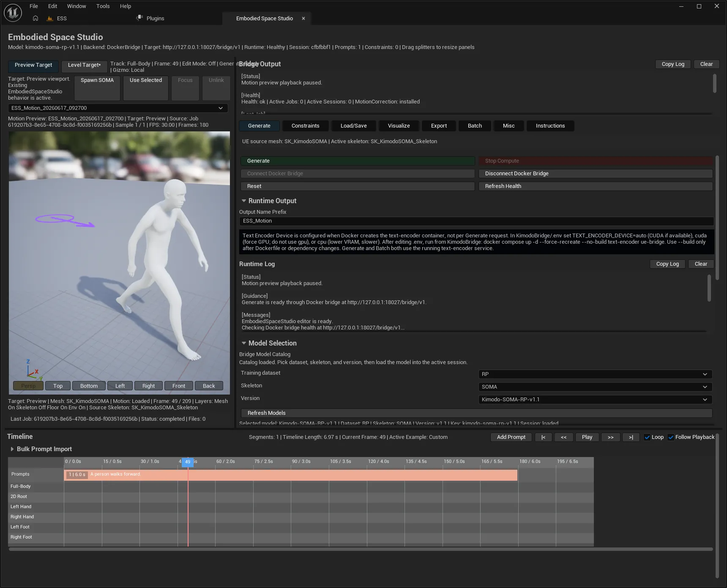Switch to the Batch tab
727x588 pixels.
coord(475,126)
